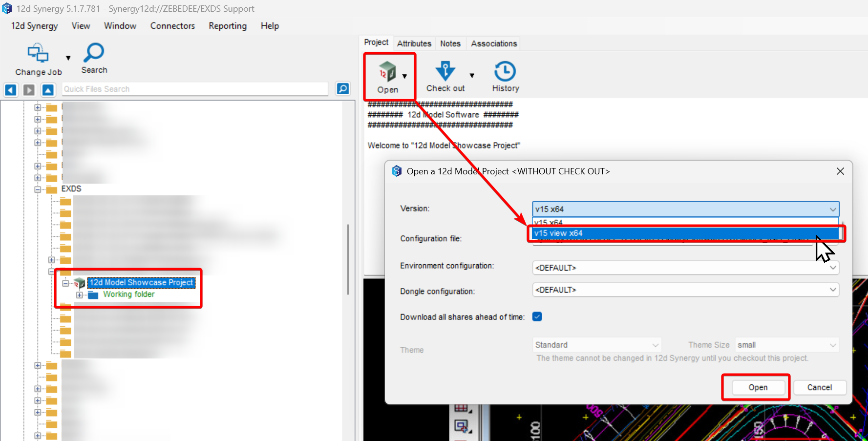The width and height of the screenshot is (868, 441).
Task: Navigate back with the left arrow icon
Action: tap(11, 90)
